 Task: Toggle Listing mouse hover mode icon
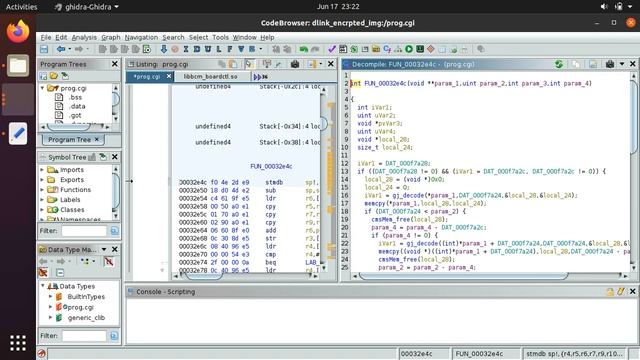pyautogui.click(x=249, y=64)
